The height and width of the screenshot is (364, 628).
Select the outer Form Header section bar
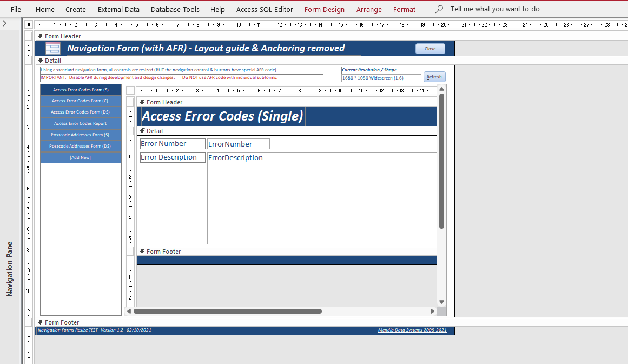pos(332,36)
